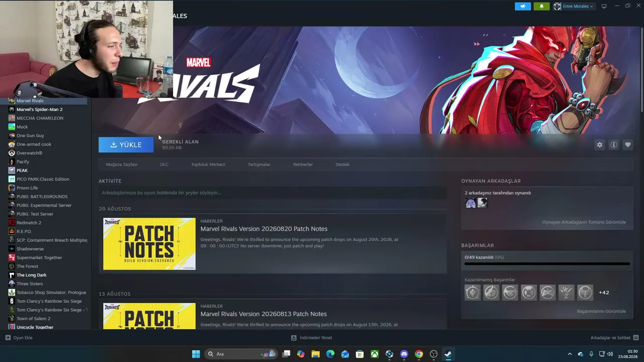Open File Explorer from the taskbar

315,354
